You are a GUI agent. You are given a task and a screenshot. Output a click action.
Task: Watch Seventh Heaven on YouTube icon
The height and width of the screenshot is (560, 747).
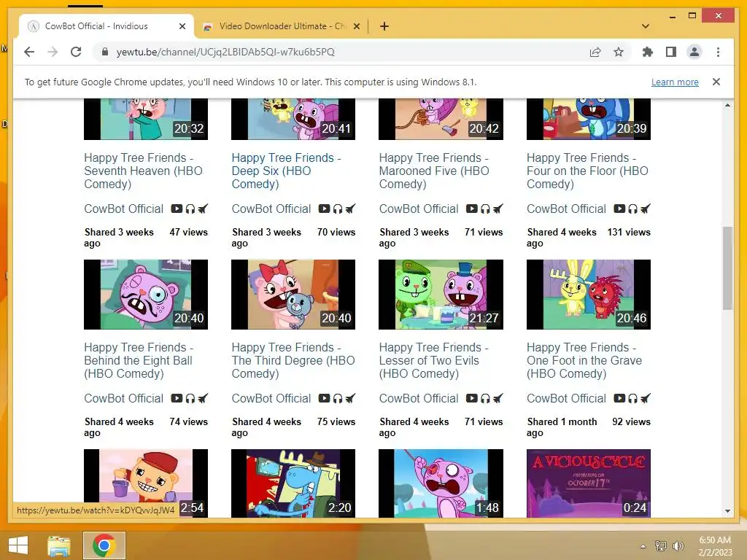click(x=177, y=209)
